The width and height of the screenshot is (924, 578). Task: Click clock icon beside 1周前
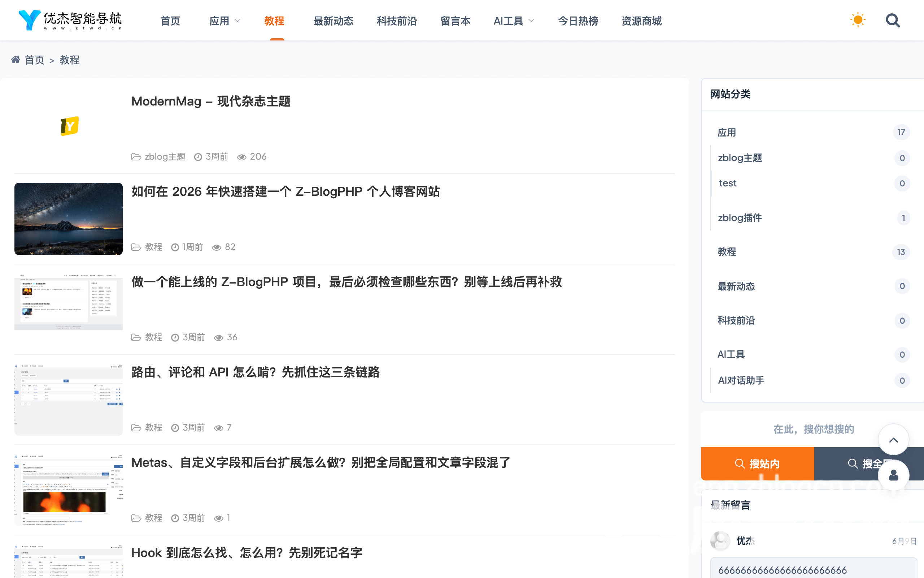(x=175, y=247)
